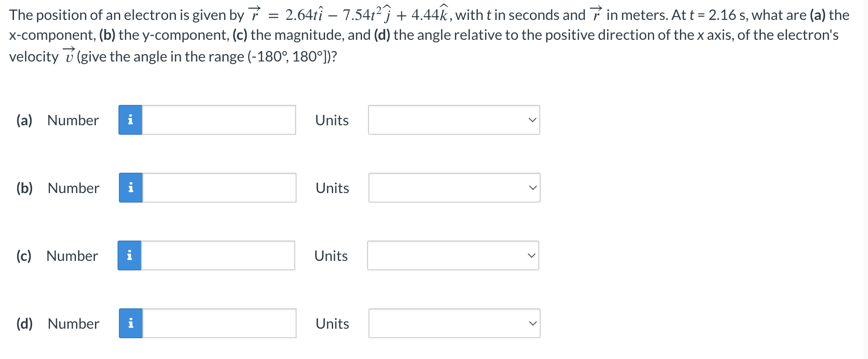Click the Number field for part (d)
Image resolution: width=868 pixels, height=359 pixels.
click(x=219, y=323)
